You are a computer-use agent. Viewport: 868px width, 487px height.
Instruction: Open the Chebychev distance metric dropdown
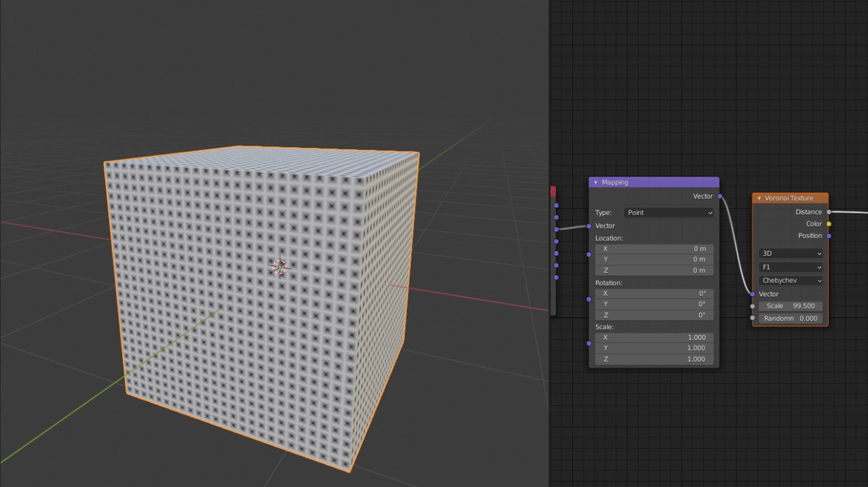click(x=791, y=281)
